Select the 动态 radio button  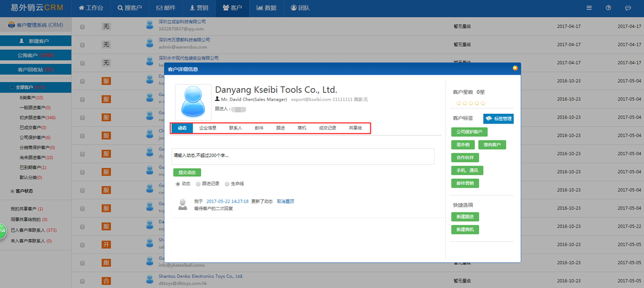point(178,184)
